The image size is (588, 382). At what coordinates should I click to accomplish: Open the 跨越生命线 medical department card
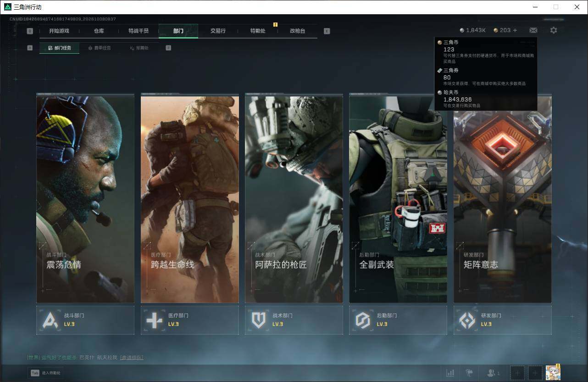point(190,199)
